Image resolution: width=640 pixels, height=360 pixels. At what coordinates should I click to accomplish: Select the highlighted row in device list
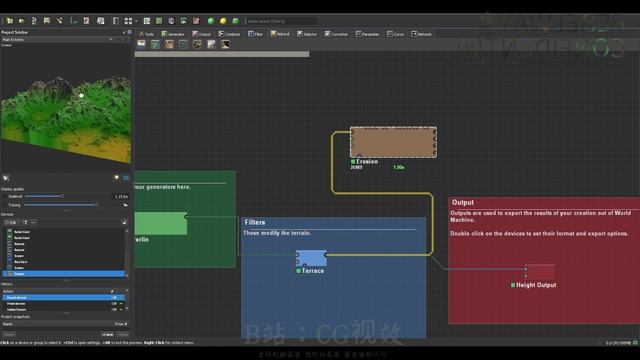tap(64, 274)
